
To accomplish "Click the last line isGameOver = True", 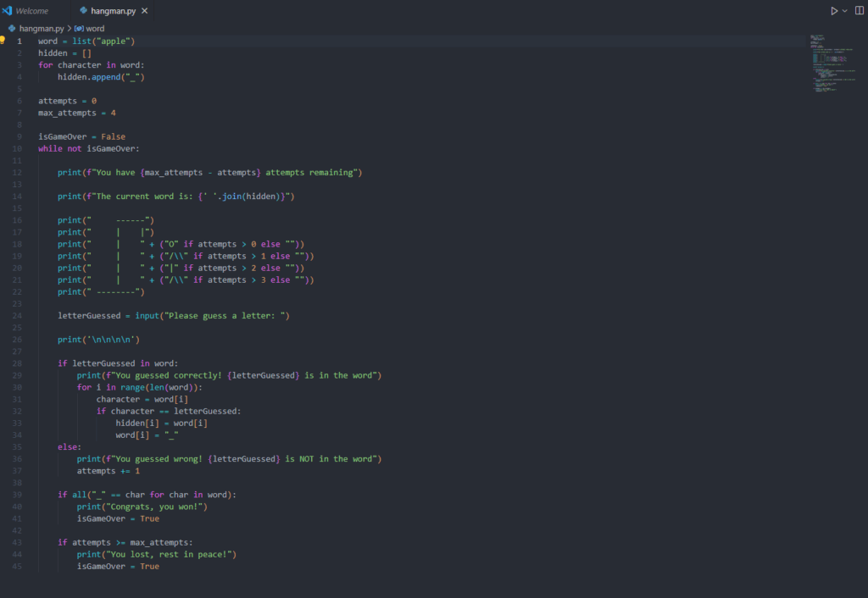I will (118, 566).
